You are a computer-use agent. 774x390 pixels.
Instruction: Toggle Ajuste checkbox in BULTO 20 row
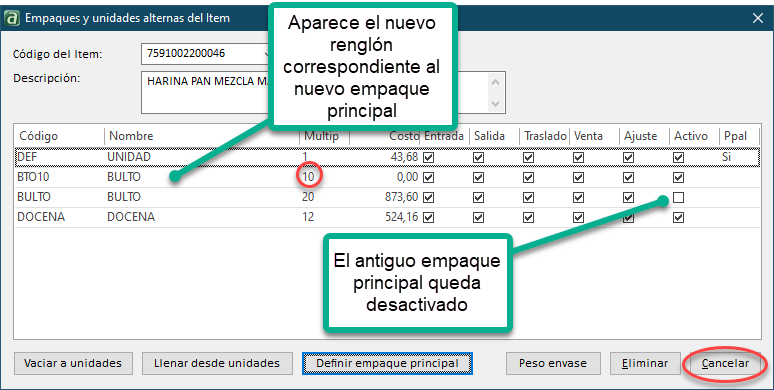[628, 197]
